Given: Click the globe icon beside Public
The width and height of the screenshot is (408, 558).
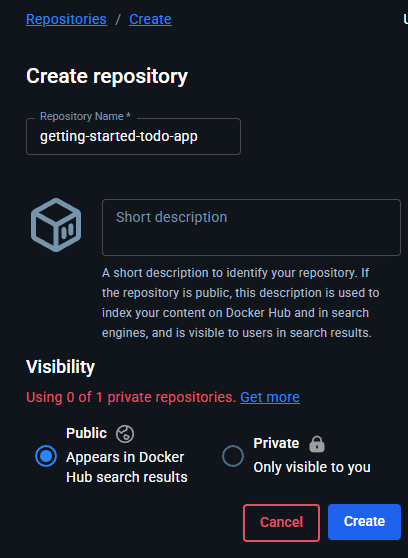Looking at the screenshot, I should (x=125, y=434).
